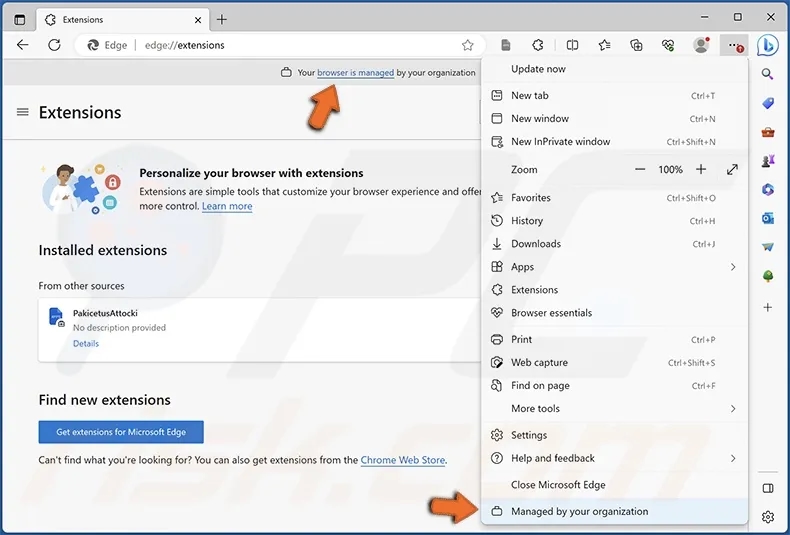Select New InPrivate window menu item
This screenshot has height=535, width=790.
(x=560, y=142)
